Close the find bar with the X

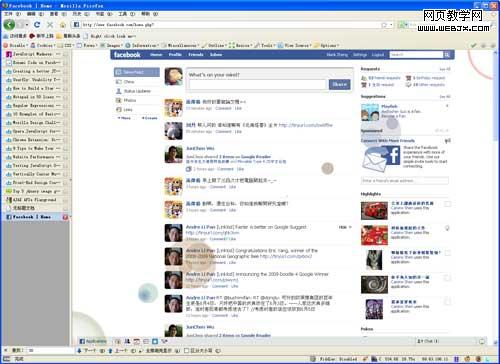6,350
